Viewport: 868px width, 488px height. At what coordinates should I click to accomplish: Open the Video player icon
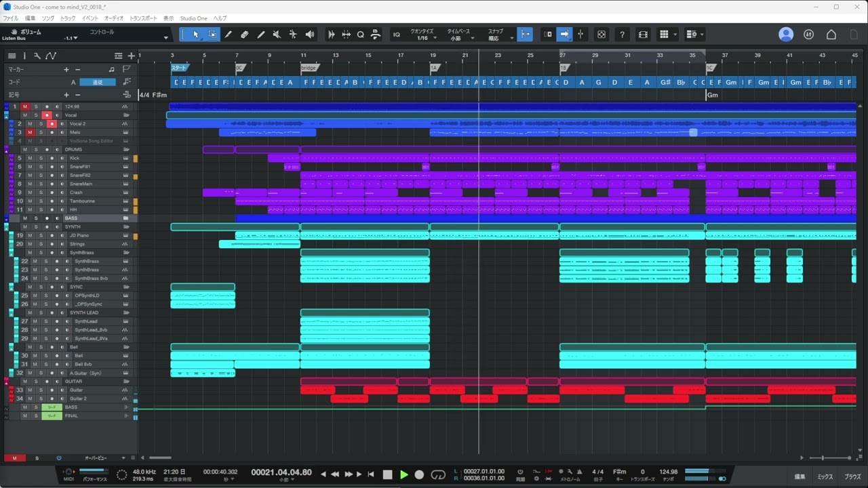point(643,35)
